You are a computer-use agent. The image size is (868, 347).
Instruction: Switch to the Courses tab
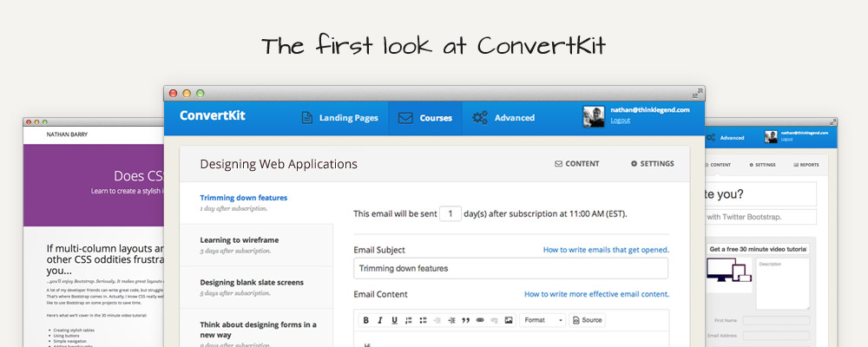[425, 118]
